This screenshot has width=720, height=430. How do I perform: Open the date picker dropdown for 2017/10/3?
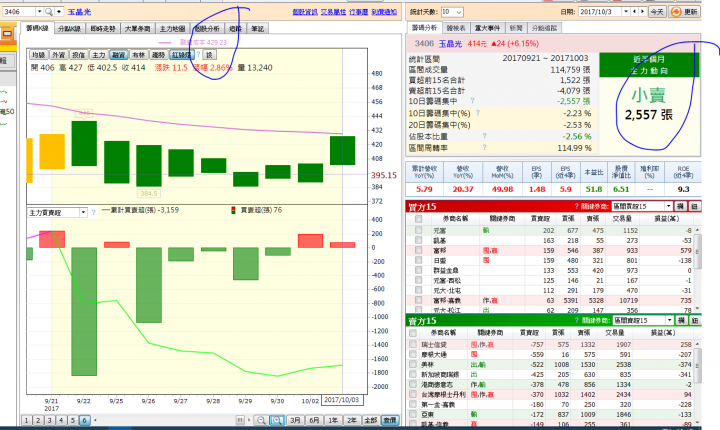click(626, 11)
